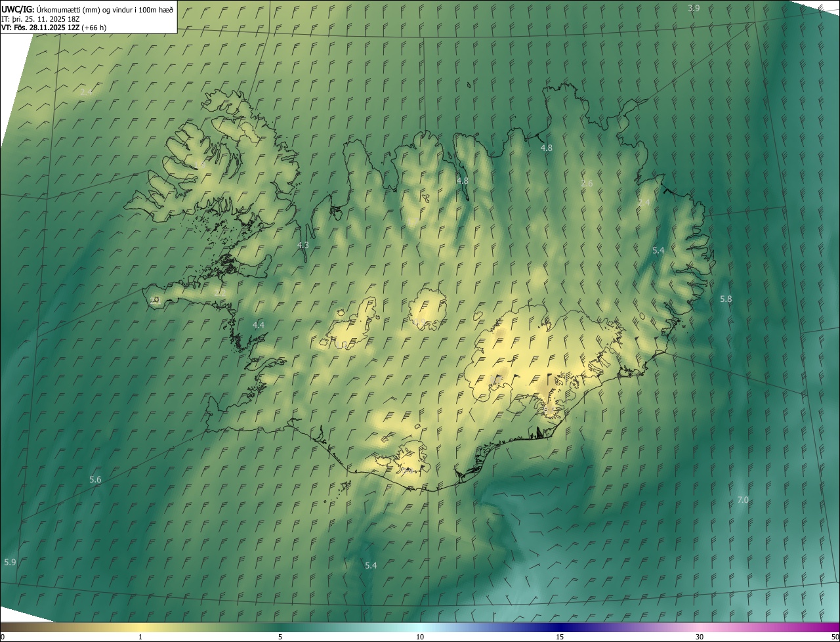Click the 5.8 value label off the east coast
The height and width of the screenshot is (642, 840).
726,299
